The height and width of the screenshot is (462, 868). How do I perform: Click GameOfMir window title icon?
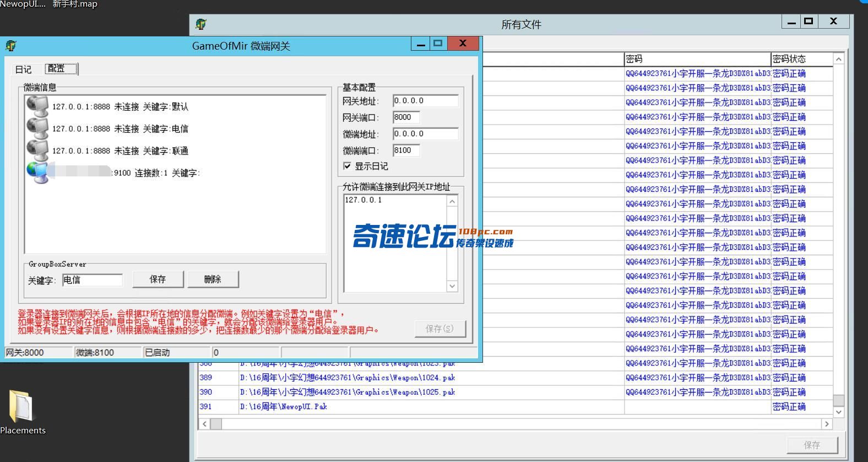click(x=10, y=46)
